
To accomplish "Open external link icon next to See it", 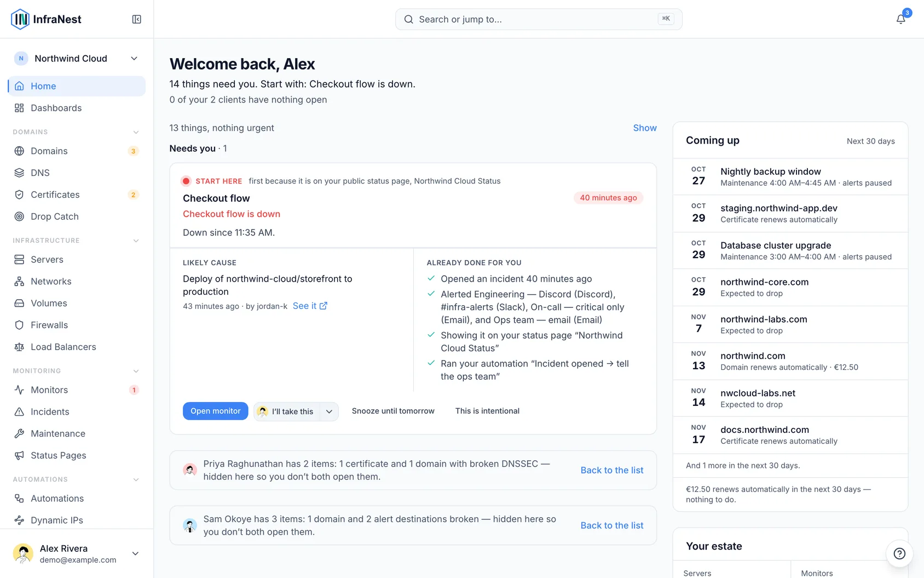I will coord(324,306).
